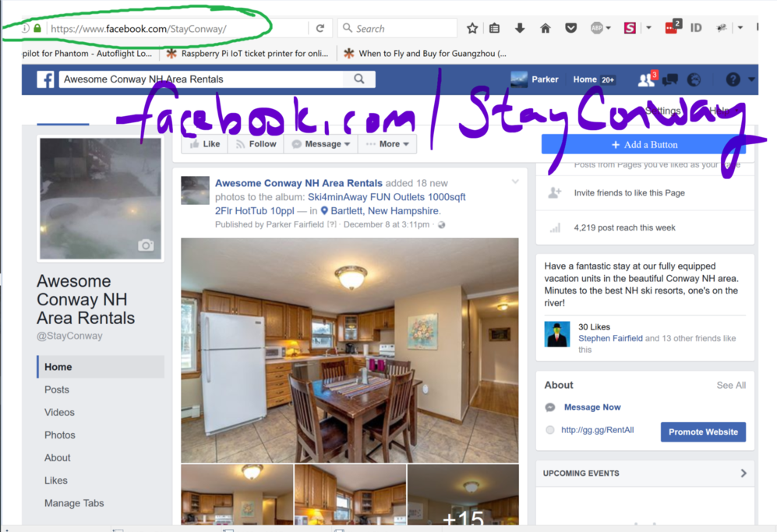Viewport: 777px width, 532px height.
Task: Open the red extension icon with badge 2
Action: click(673, 26)
